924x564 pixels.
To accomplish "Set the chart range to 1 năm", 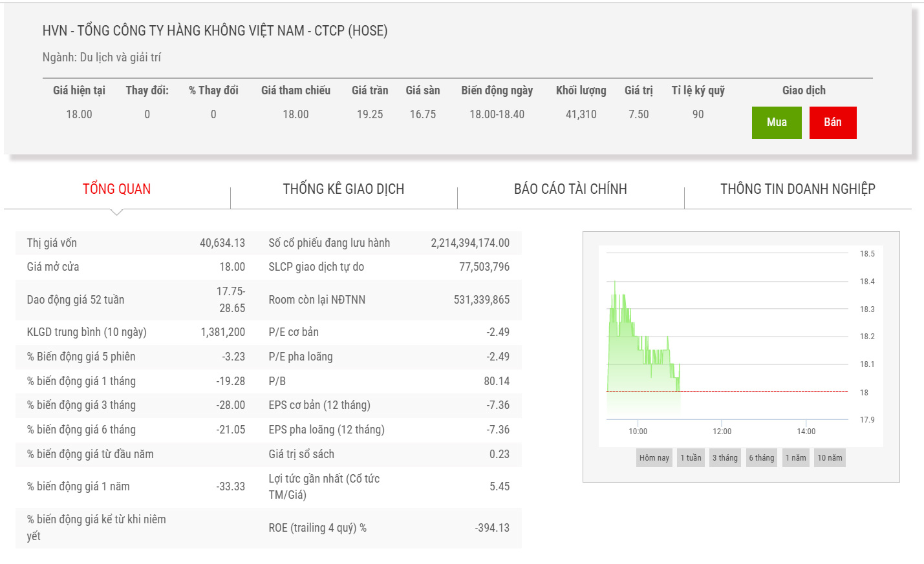I will tap(795, 458).
